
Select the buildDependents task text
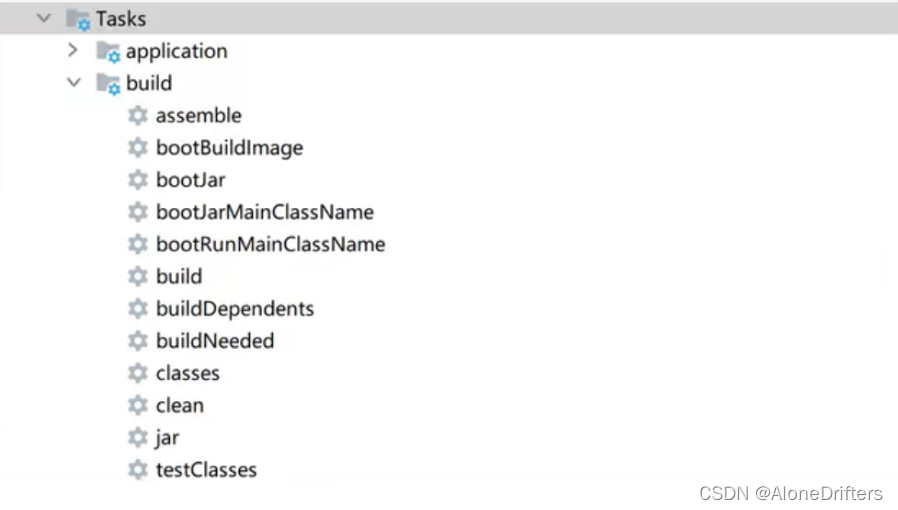235,309
